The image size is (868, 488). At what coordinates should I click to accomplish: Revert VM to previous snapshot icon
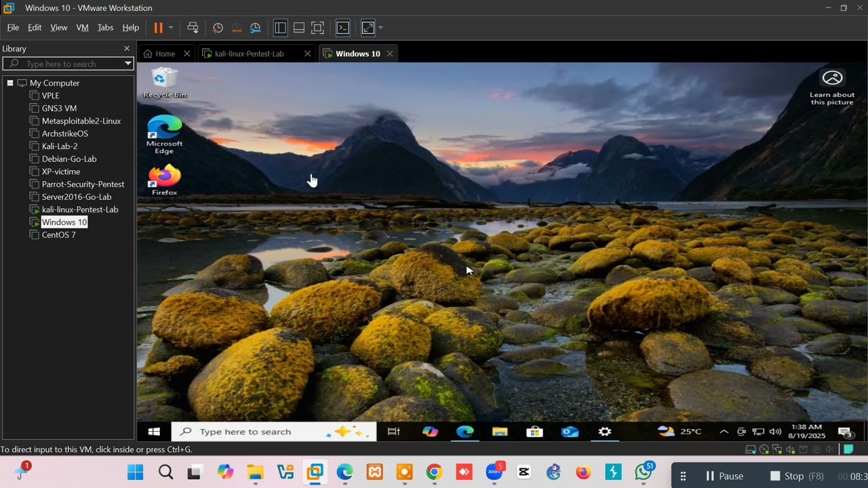click(x=237, y=28)
